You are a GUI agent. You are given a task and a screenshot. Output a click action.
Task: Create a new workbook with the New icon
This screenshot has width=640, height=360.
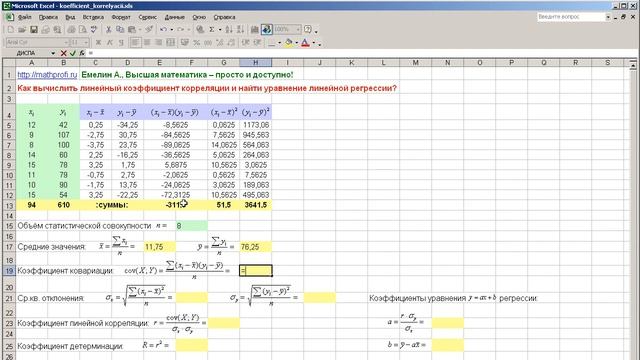pos(11,29)
